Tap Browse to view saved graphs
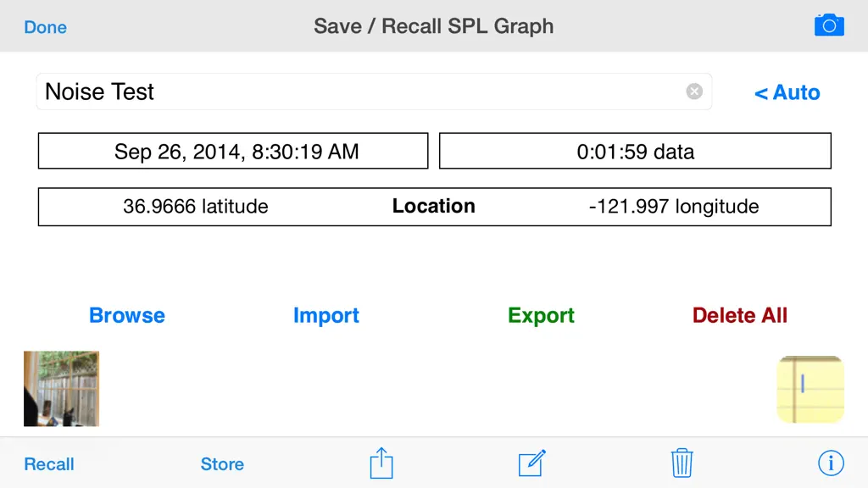 coord(127,315)
